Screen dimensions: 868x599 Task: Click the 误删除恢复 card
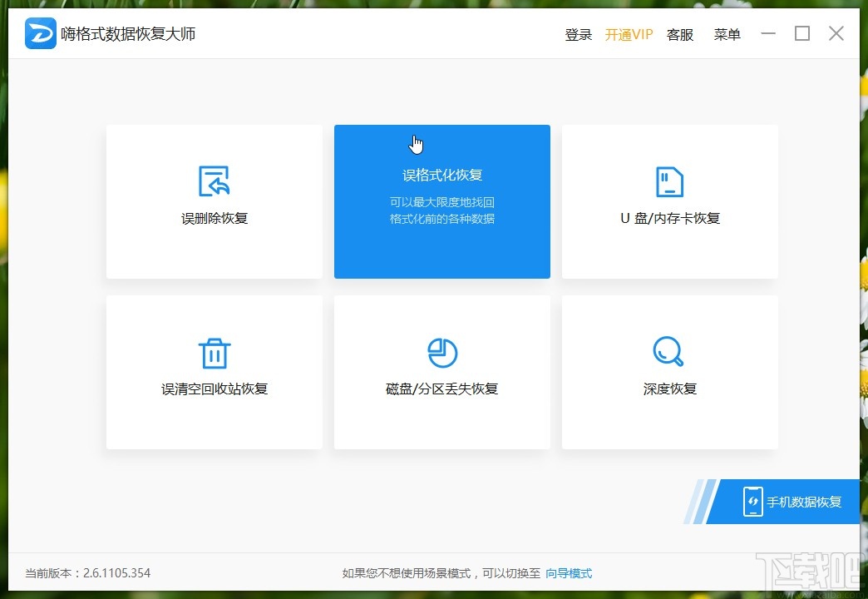(x=214, y=201)
